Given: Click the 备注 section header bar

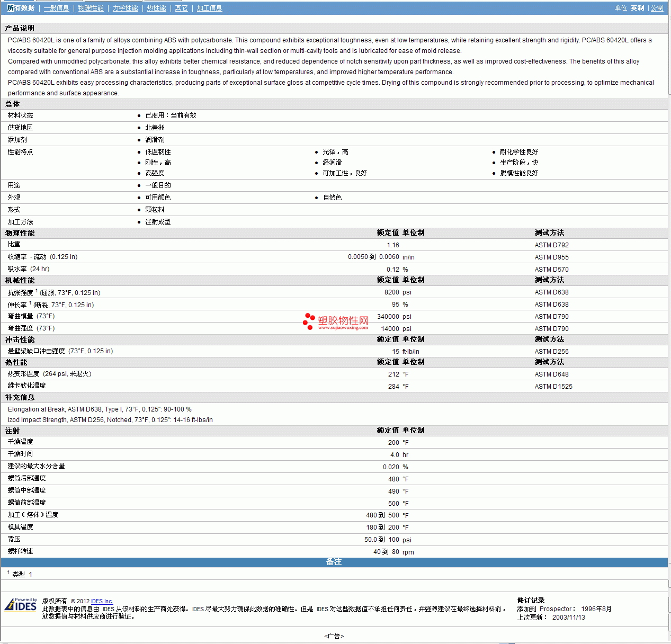Looking at the screenshot, I should [x=334, y=562].
